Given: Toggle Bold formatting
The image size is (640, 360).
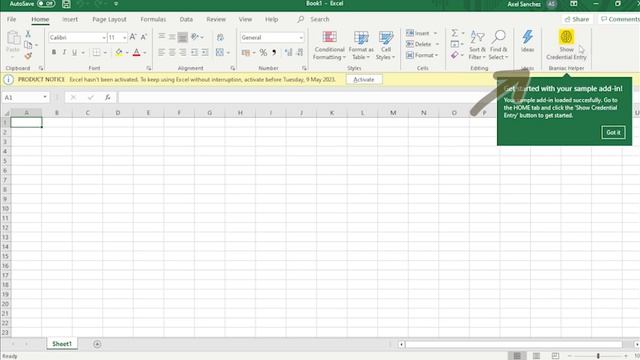Looking at the screenshot, I should pos(54,52).
